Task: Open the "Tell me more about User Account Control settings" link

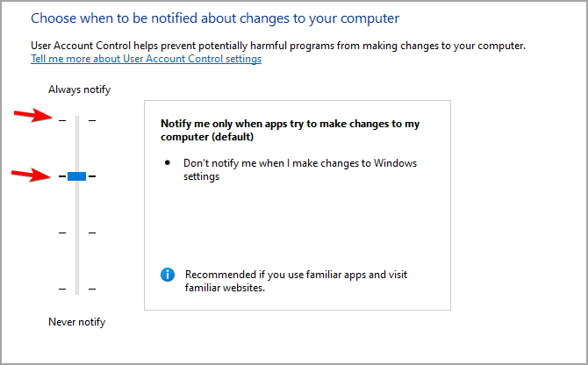Action: point(146,59)
